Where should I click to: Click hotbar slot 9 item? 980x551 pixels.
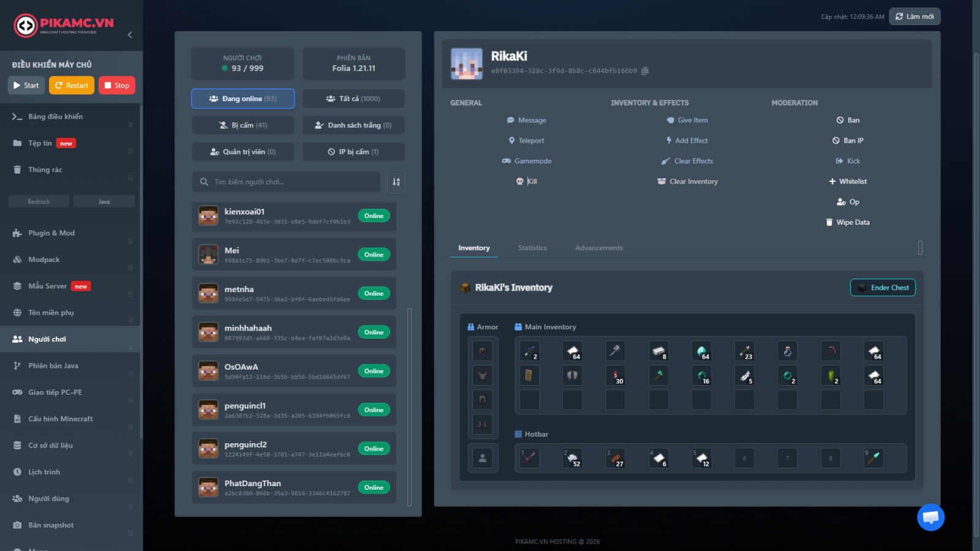[874, 458]
